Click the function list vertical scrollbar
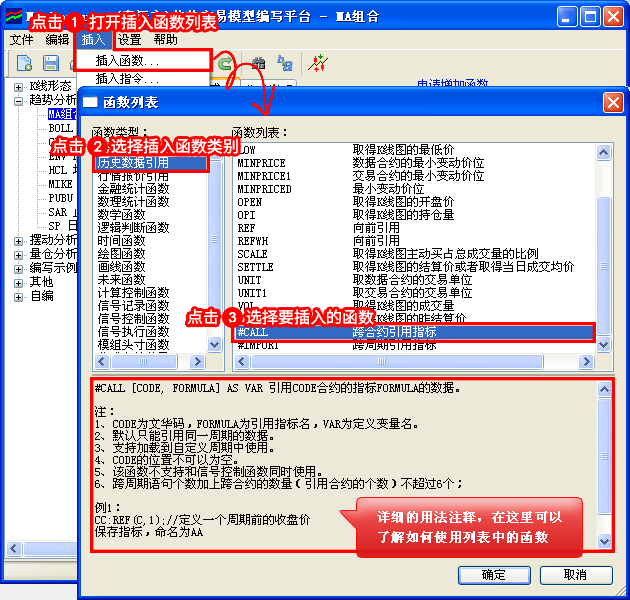 603,250
